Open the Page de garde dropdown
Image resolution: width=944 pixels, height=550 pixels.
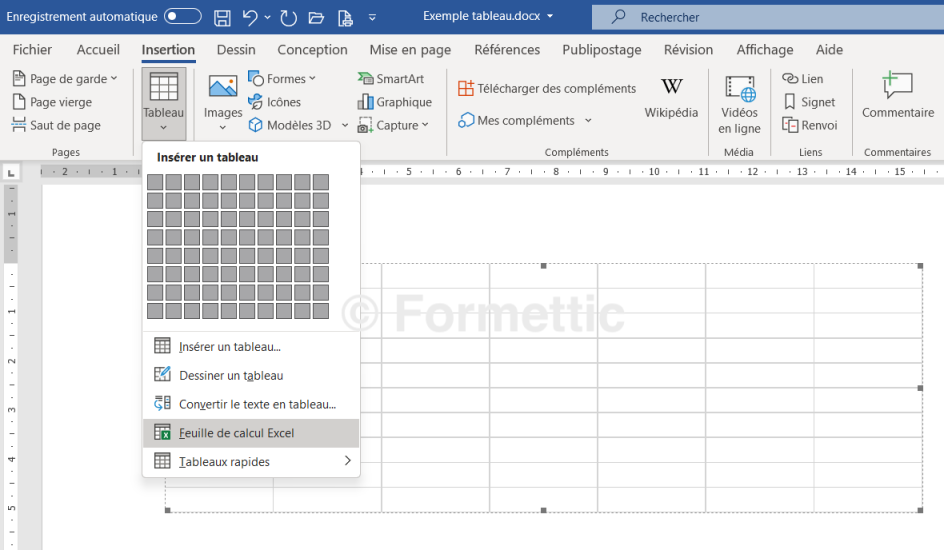pos(66,79)
